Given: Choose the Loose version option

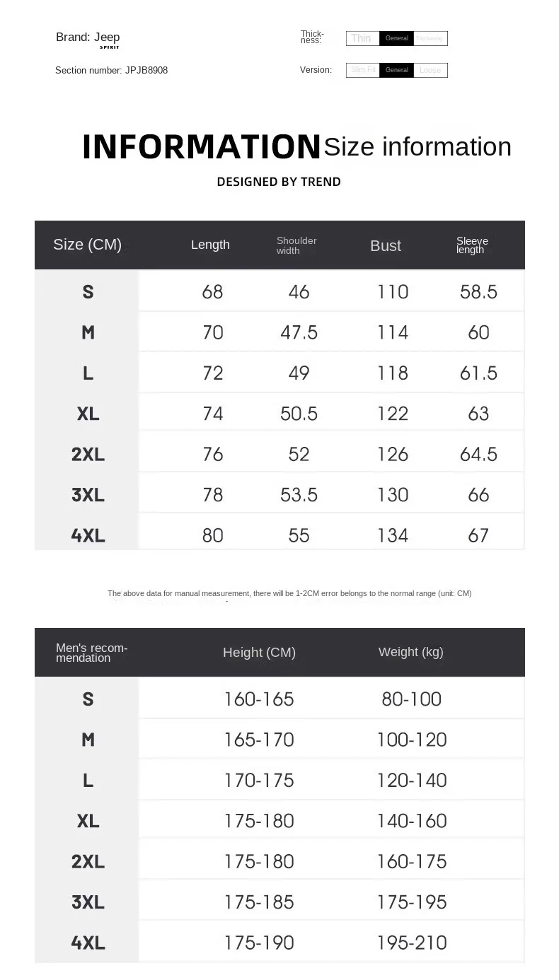Looking at the screenshot, I should tap(430, 70).
